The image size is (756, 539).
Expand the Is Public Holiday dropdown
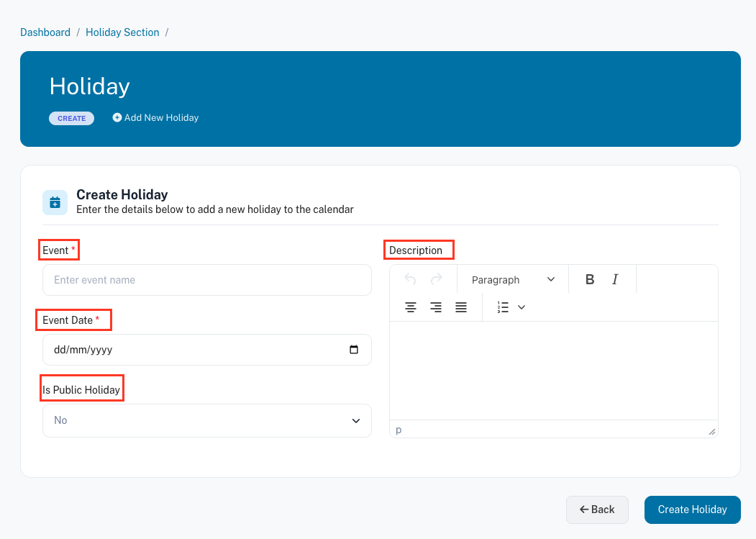click(207, 420)
